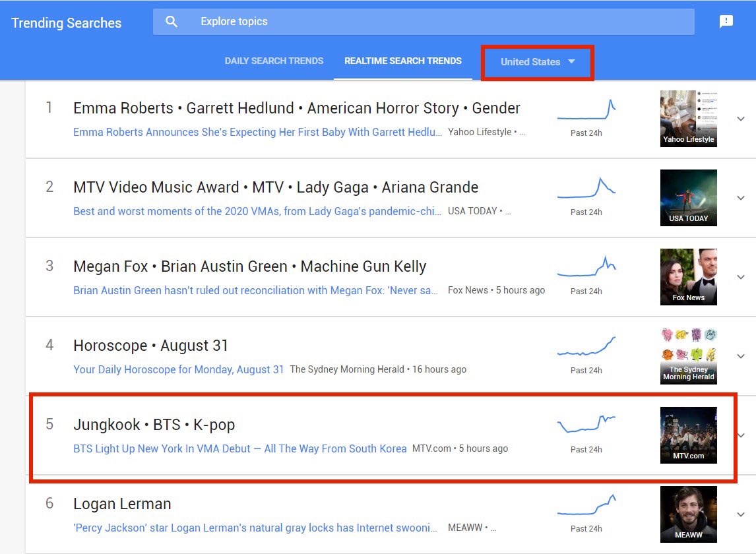This screenshot has height=554, width=756.
Task: Click the Horoscope August 31 title
Action: [x=150, y=345]
